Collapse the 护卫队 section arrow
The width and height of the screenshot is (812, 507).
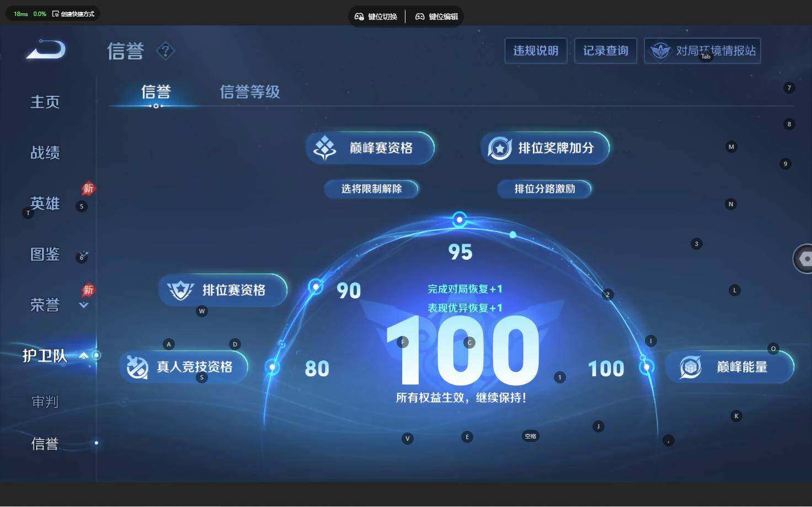tap(84, 356)
